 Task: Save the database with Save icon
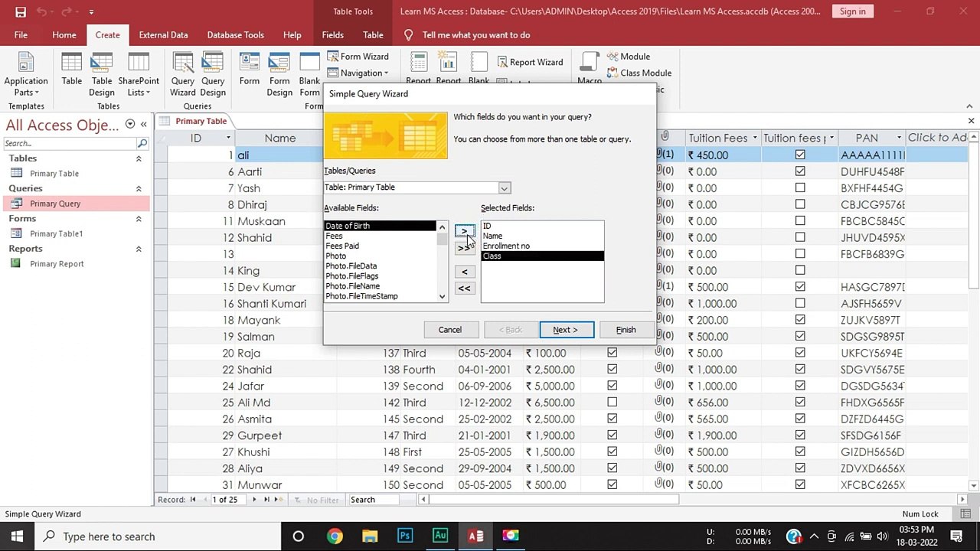pos(21,11)
